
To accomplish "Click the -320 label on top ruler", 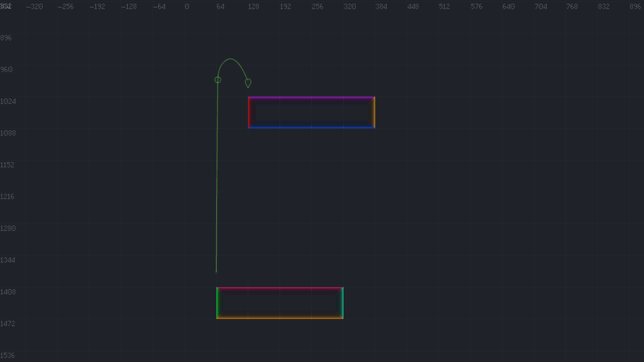I will [34, 7].
